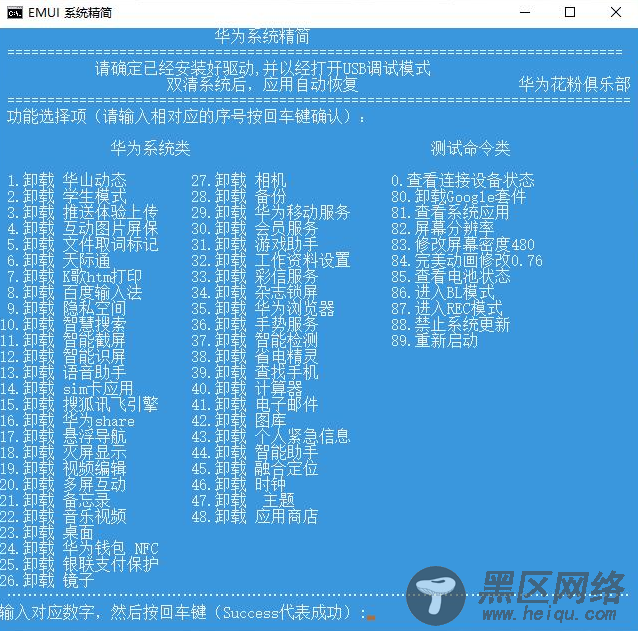
Task: Click line '28.卸载 备份'
Action: pos(239,197)
